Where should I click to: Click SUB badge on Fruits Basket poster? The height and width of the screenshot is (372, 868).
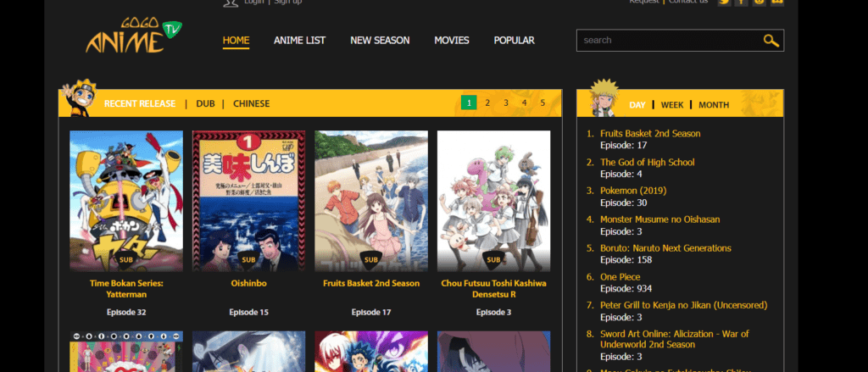click(x=371, y=259)
